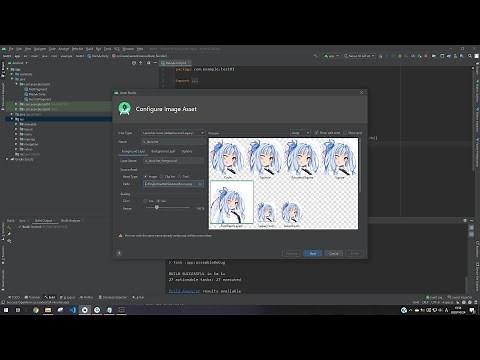Open the Help menu

140,49
